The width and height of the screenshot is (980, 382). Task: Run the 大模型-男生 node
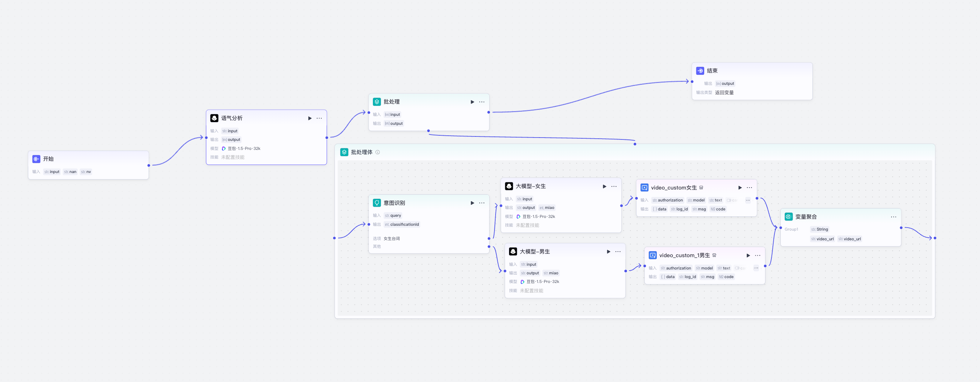click(x=608, y=252)
